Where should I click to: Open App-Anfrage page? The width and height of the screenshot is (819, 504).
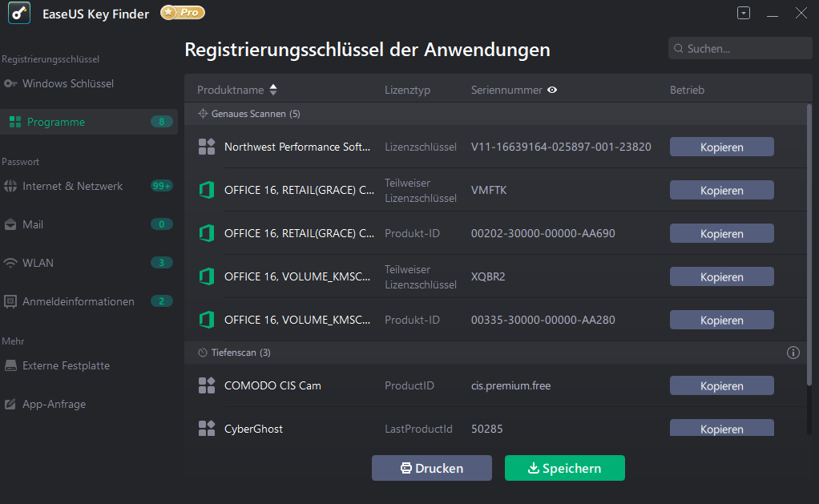54,405
